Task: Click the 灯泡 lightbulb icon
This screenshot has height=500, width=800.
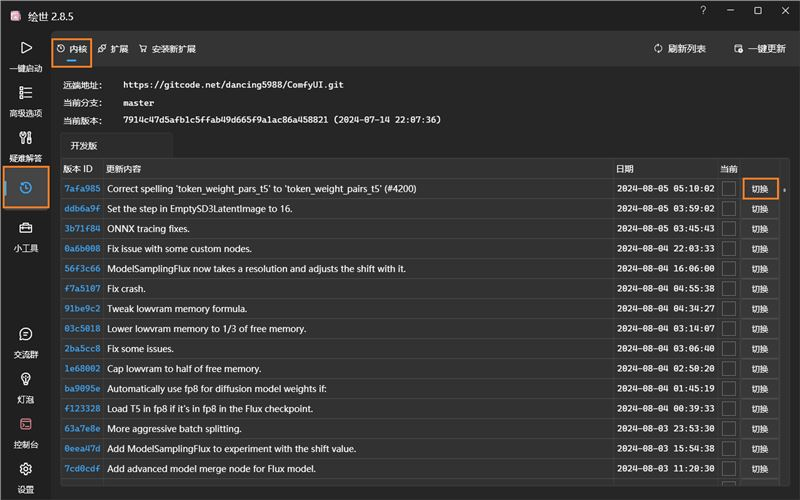Action: (25, 379)
